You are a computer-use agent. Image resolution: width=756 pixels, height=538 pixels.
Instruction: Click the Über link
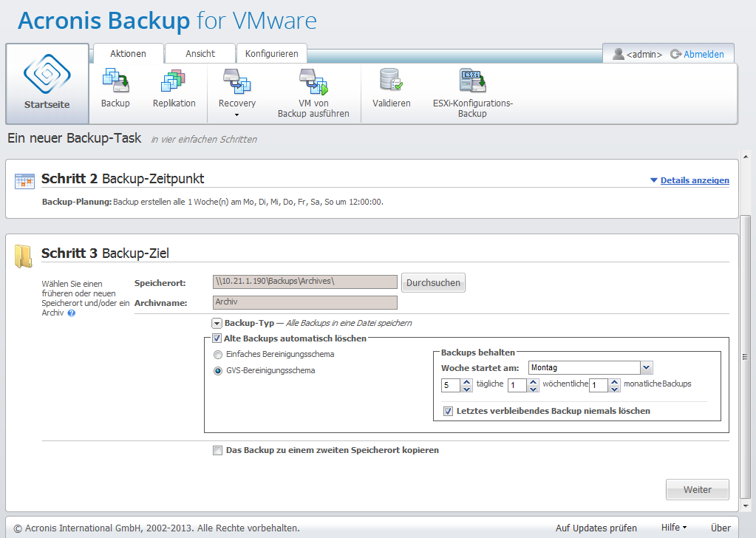(721, 528)
